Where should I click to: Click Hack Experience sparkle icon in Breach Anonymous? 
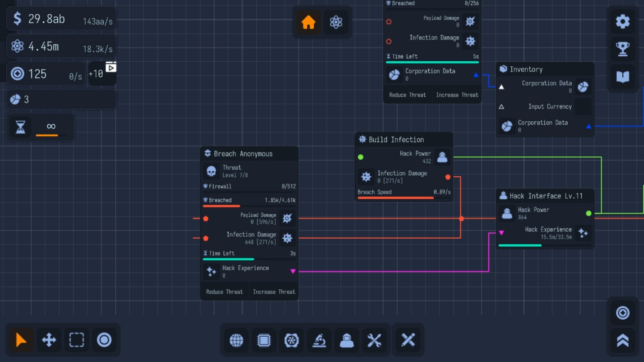pyautogui.click(x=211, y=271)
